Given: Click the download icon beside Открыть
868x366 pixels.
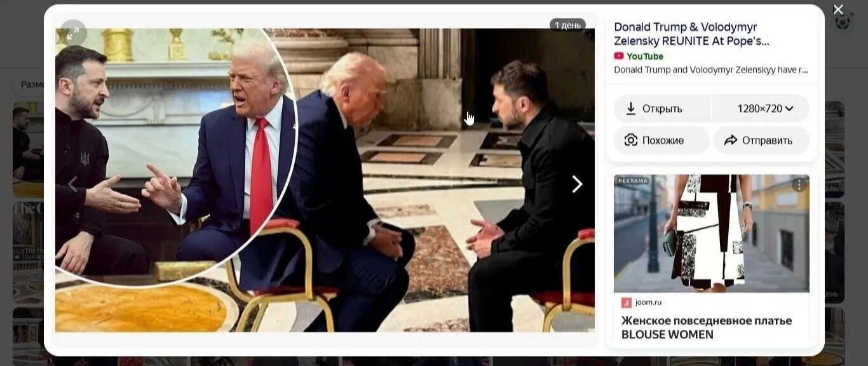Looking at the screenshot, I should click(x=631, y=109).
